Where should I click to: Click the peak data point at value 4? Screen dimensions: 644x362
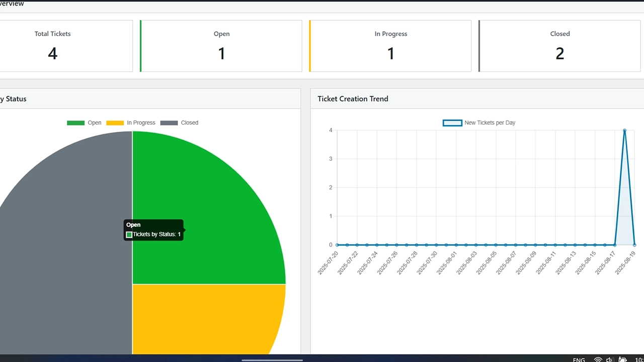pyautogui.click(x=624, y=131)
